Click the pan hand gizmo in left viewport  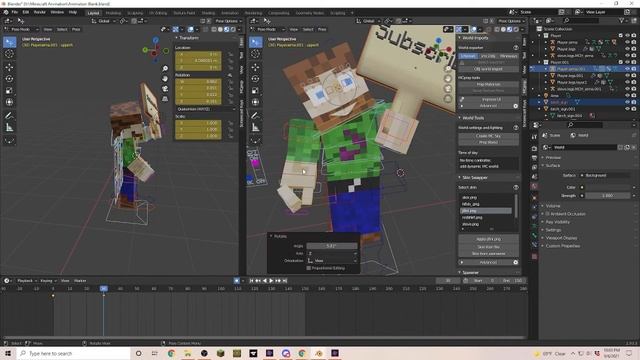[x=165, y=78]
